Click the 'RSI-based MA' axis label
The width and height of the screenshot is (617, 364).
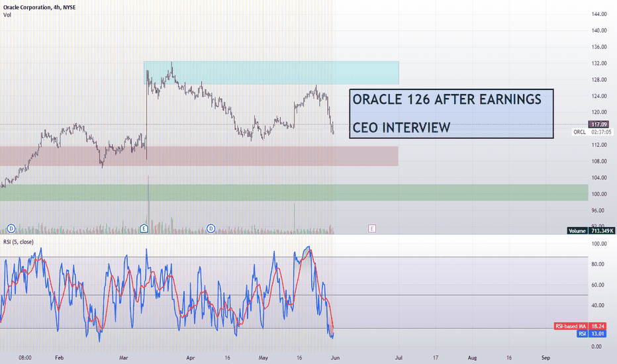(571, 326)
